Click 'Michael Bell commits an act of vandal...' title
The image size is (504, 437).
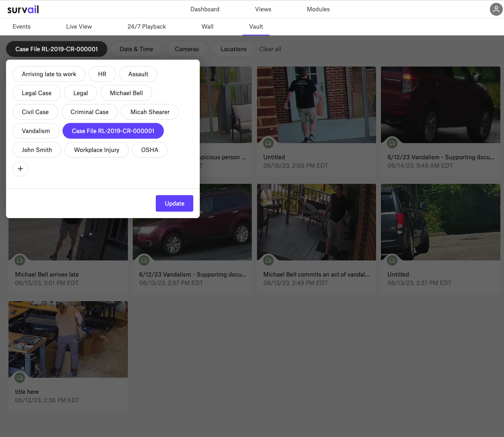point(316,275)
